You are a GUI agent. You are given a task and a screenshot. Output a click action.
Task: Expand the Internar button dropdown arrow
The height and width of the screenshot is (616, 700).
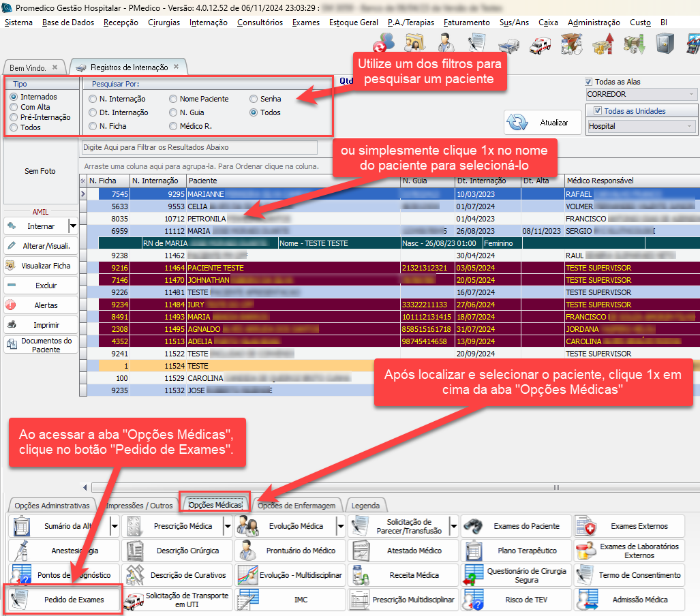click(73, 226)
